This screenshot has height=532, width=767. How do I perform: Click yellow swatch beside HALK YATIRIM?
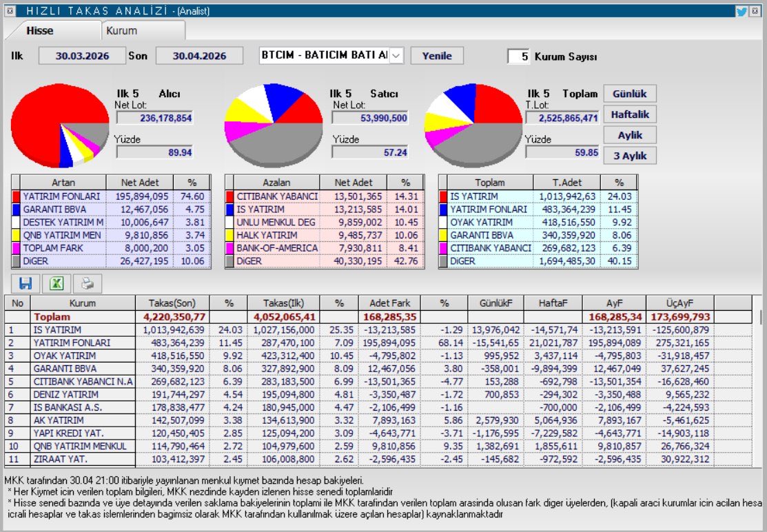229,235
